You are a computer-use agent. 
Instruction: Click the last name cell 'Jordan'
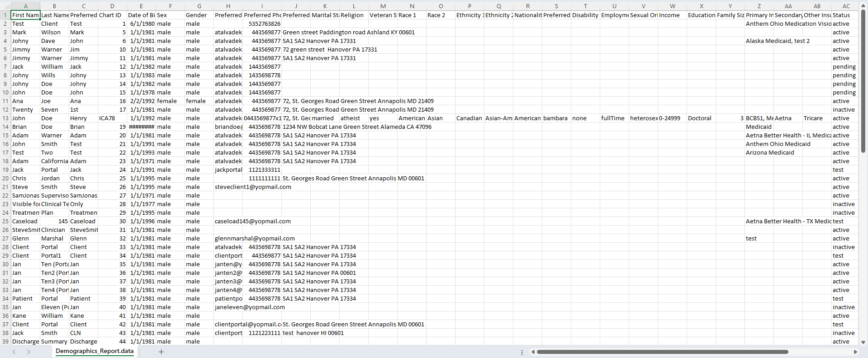click(54, 178)
